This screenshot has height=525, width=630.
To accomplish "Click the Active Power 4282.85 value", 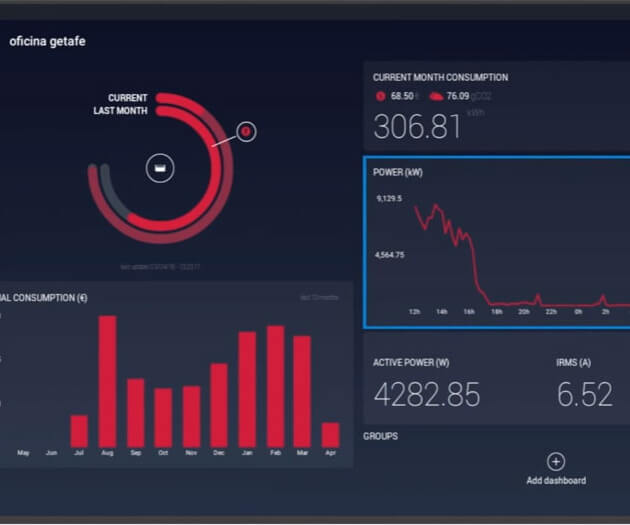I will tap(426, 394).
